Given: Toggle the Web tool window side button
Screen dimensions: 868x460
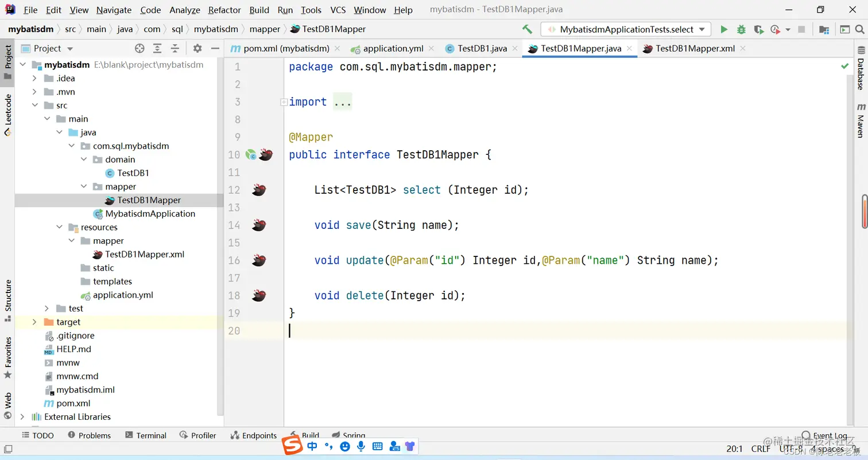Looking at the screenshot, I should 8,406.
